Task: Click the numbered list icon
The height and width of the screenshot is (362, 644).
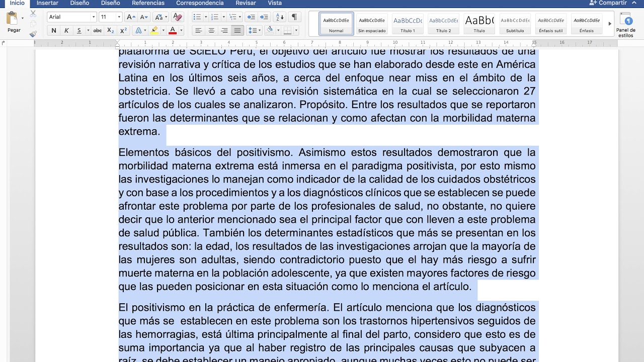Action: pyautogui.click(x=214, y=17)
